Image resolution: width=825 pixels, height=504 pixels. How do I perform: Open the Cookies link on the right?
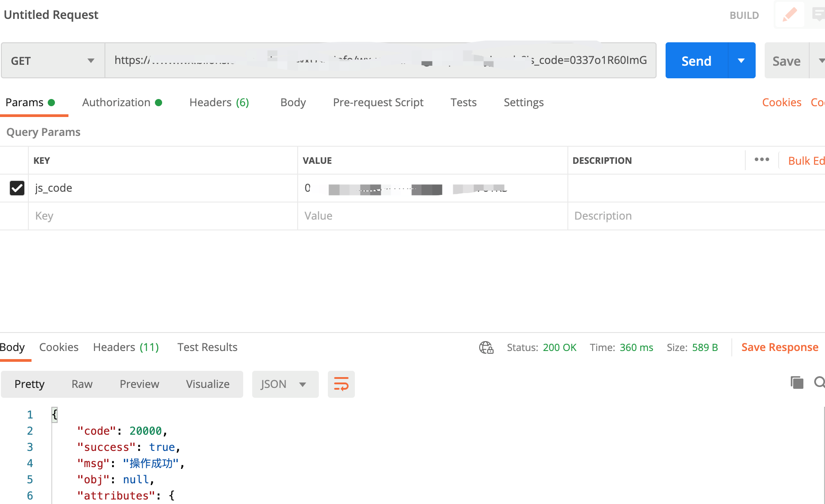(781, 103)
